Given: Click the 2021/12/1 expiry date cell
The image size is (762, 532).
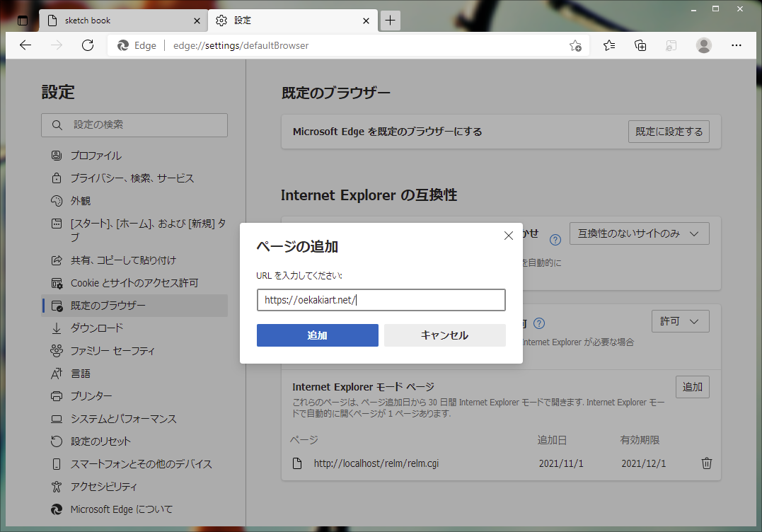Looking at the screenshot, I should 643,463.
